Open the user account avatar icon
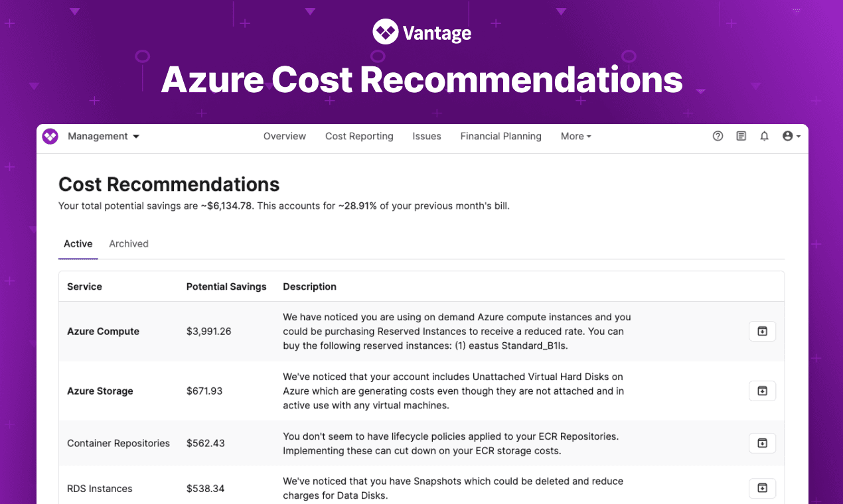This screenshot has width=843, height=504. 788,136
